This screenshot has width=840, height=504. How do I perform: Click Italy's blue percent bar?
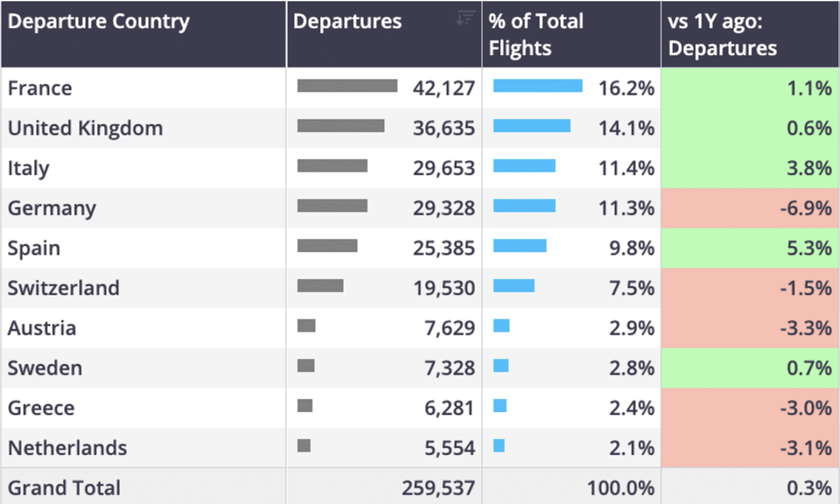coord(524,165)
